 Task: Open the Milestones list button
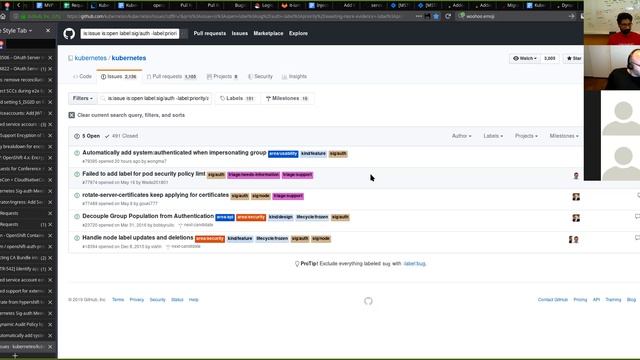coord(287,98)
